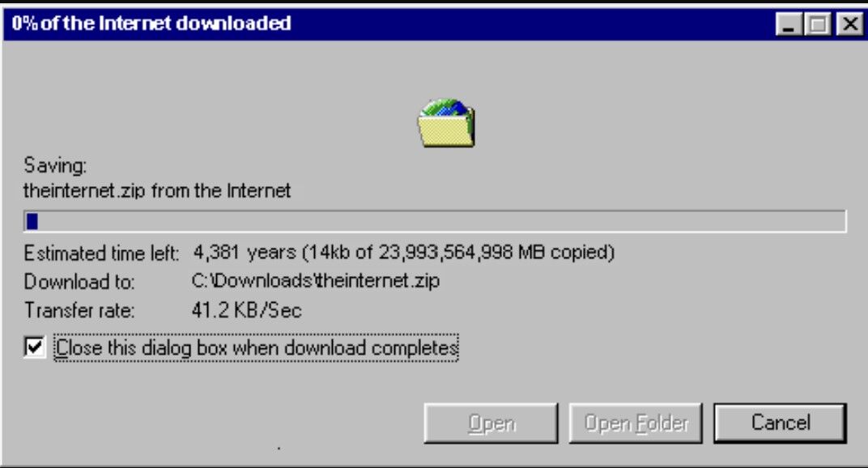
Task: Click the 'Close this dialog box when download completes' label
Action: pos(257,348)
